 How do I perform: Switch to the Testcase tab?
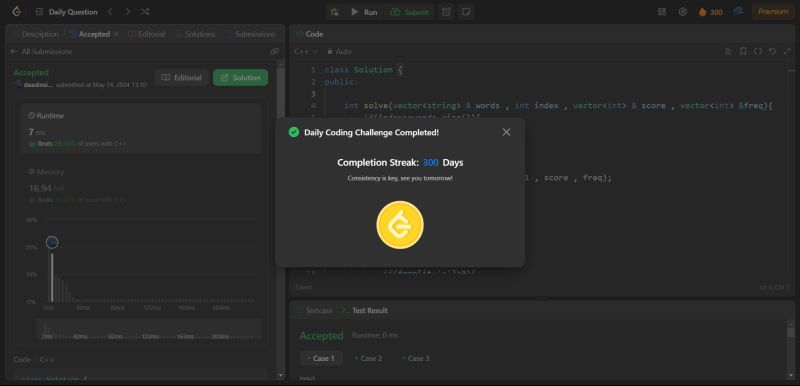315,311
